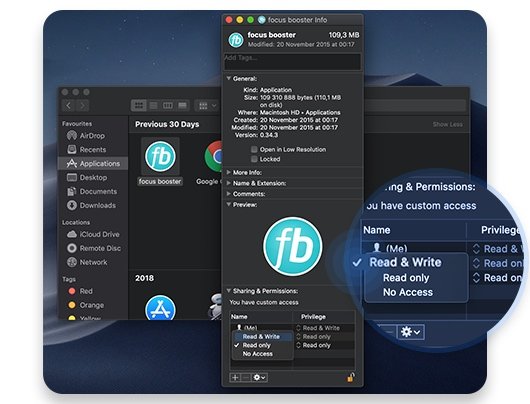Expand the More Info section
Viewport: 530px width, 404px height.
click(228, 172)
